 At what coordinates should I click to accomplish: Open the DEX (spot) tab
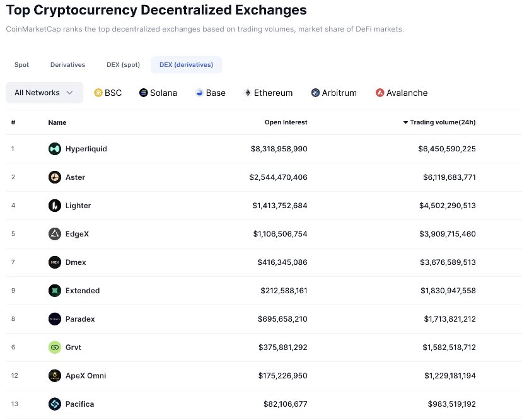point(123,64)
